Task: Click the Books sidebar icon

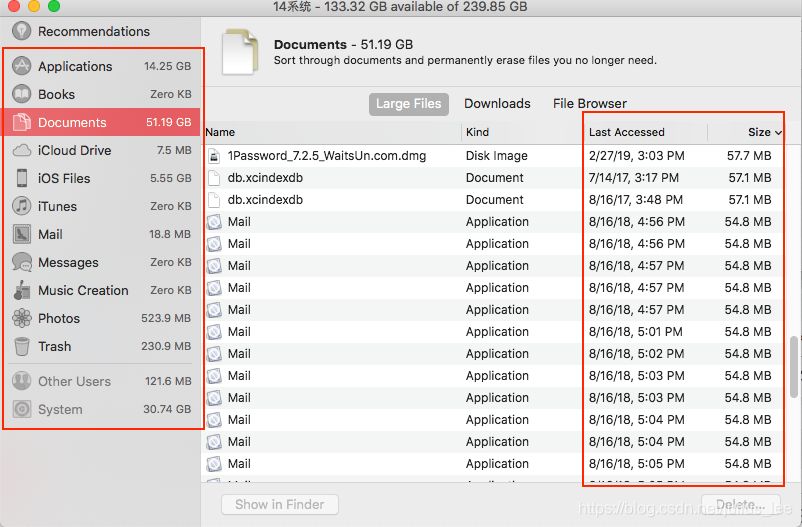Action: 21,94
